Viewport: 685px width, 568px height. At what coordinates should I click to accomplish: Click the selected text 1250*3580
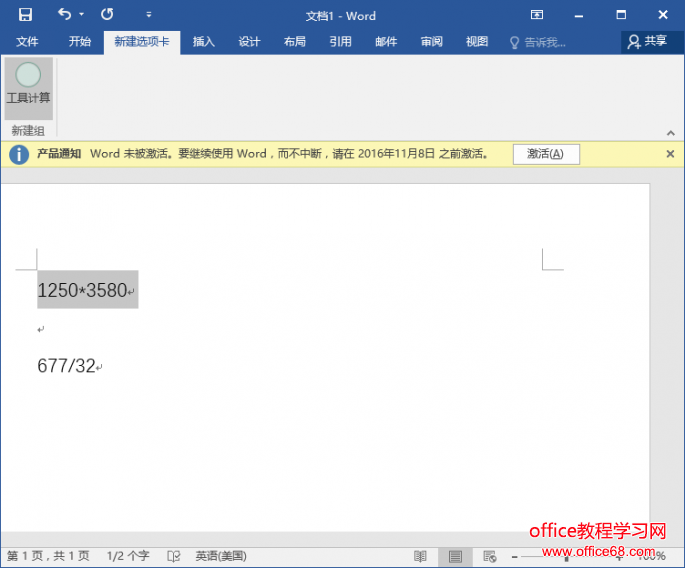coord(82,290)
